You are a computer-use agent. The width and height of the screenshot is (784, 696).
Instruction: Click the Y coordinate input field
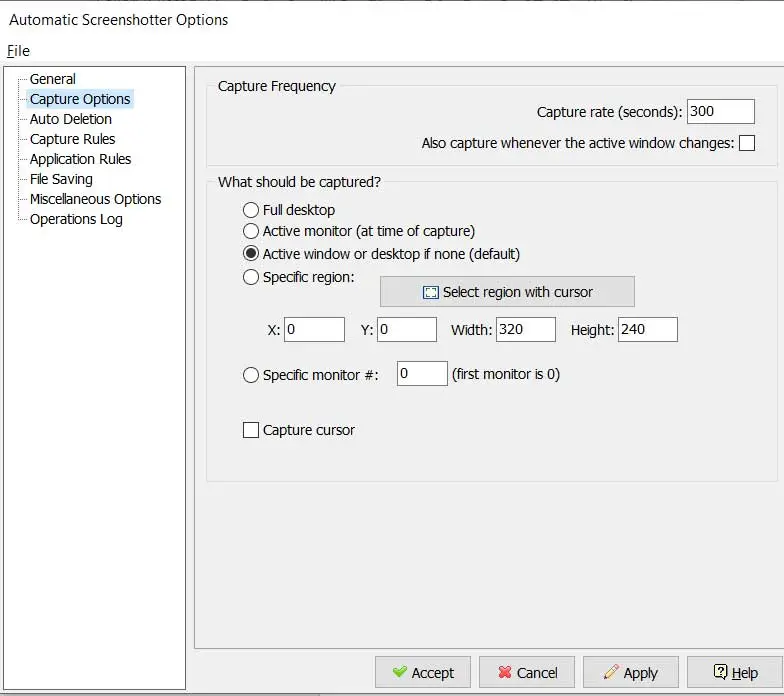(406, 330)
